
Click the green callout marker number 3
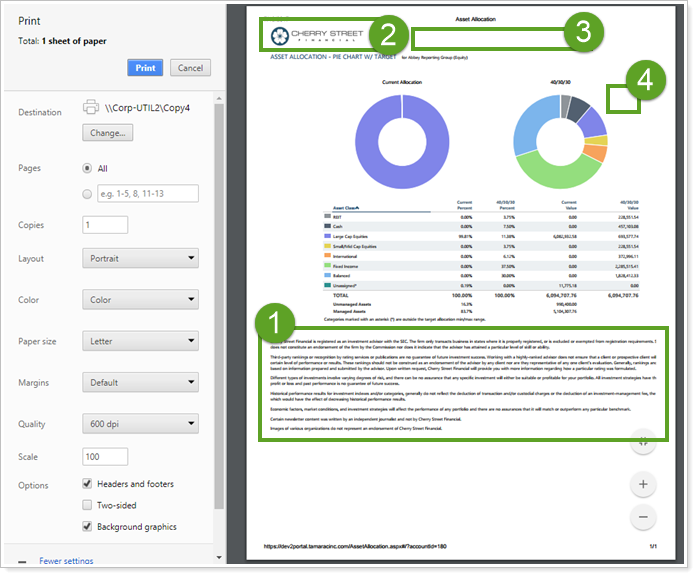point(583,30)
